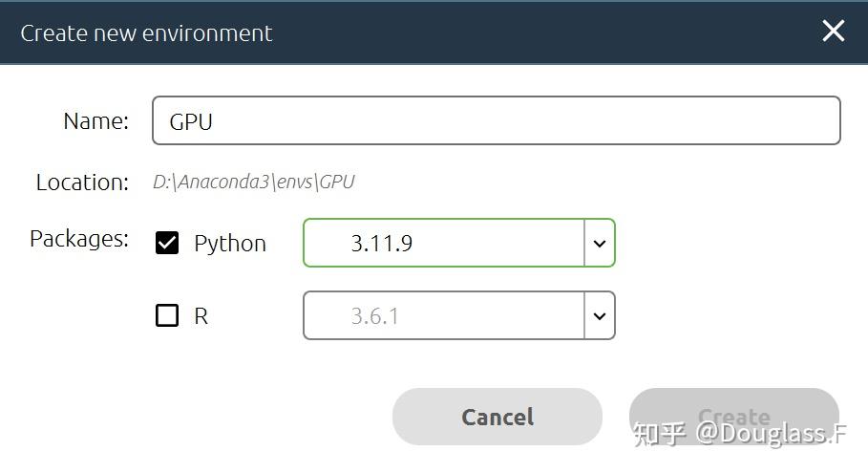Enable the R package checkbox
Viewport: 868px width, 473px height.
click(167, 315)
